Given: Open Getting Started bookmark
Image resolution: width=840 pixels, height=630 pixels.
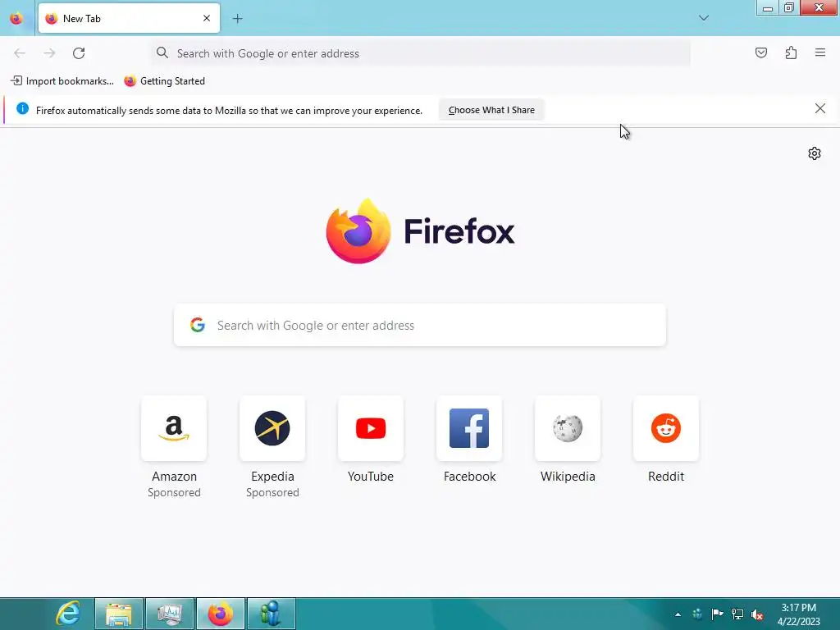Looking at the screenshot, I should pyautogui.click(x=164, y=81).
